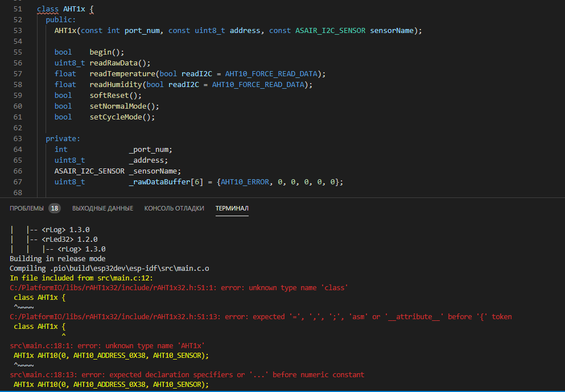Click 'sensorName' parameter in the constructor

click(x=391, y=31)
